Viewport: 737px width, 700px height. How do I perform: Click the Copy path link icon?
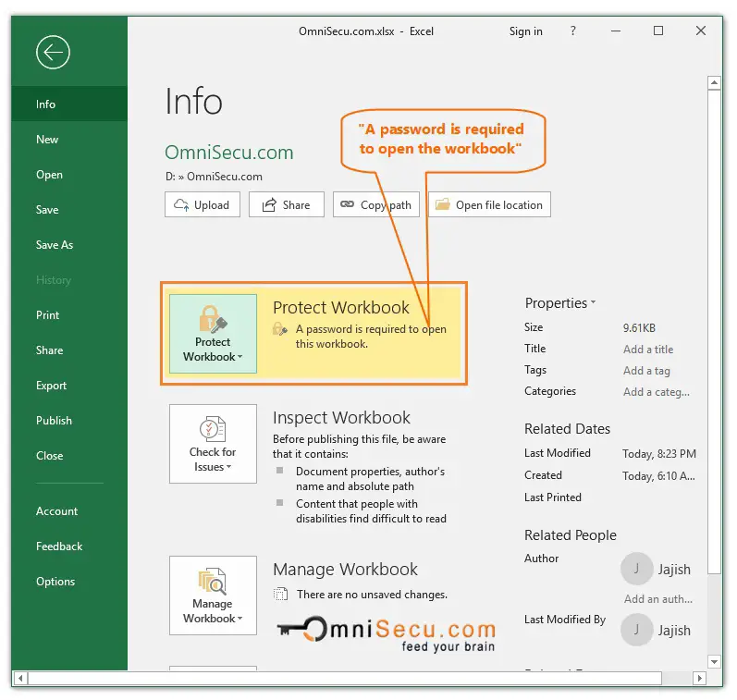coord(347,204)
